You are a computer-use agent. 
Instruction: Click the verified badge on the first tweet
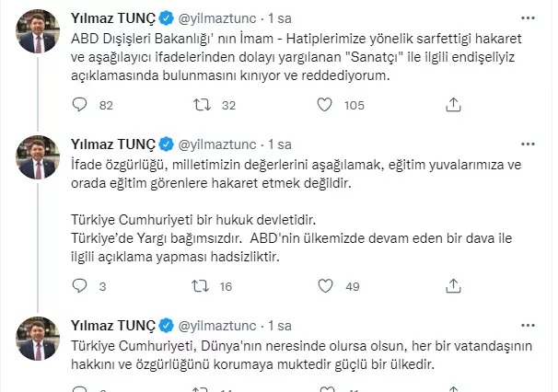[x=167, y=17]
